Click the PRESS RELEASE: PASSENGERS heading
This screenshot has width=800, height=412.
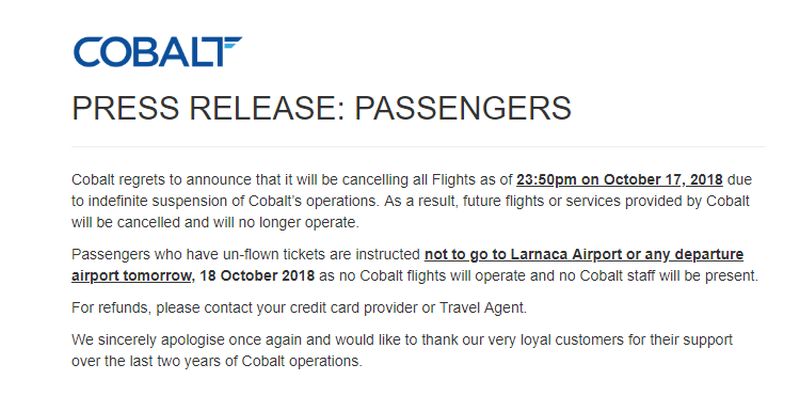click(321, 108)
